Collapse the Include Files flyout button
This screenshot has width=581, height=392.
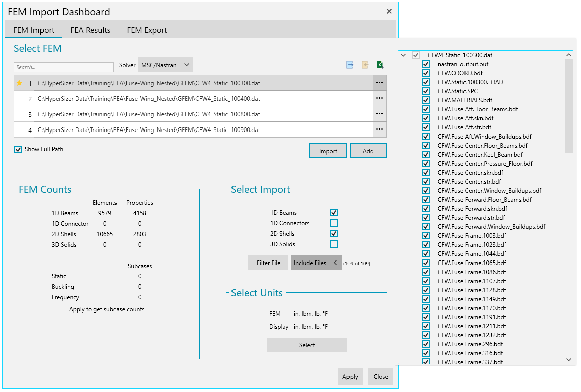(x=316, y=263)
